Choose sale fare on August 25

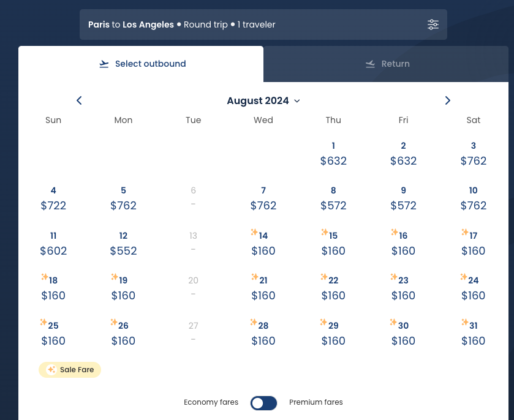pos(53,334)
